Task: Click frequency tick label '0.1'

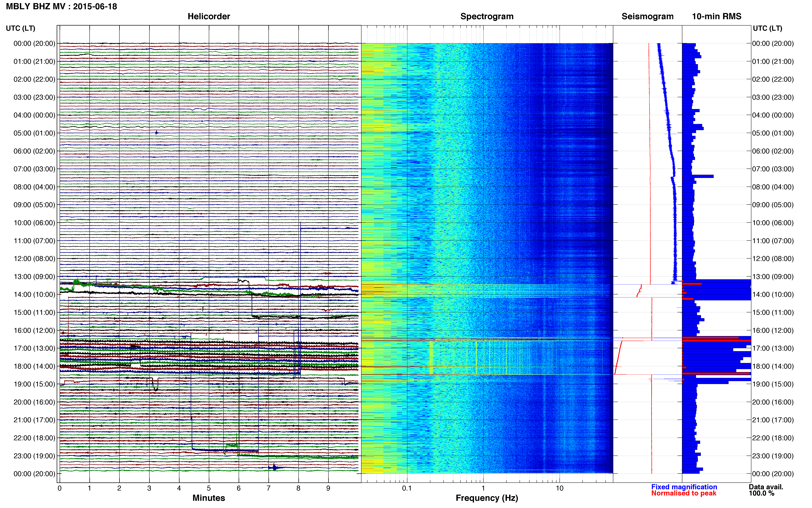Action: (407, 488)
